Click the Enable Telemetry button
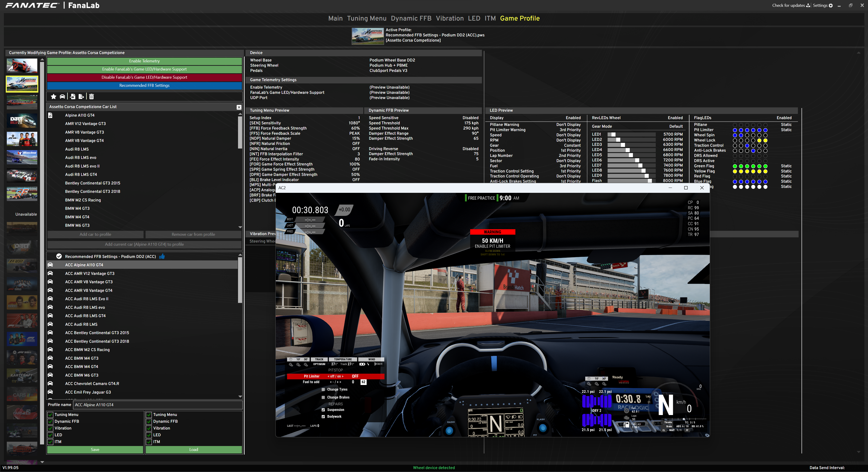 (144, 61)
